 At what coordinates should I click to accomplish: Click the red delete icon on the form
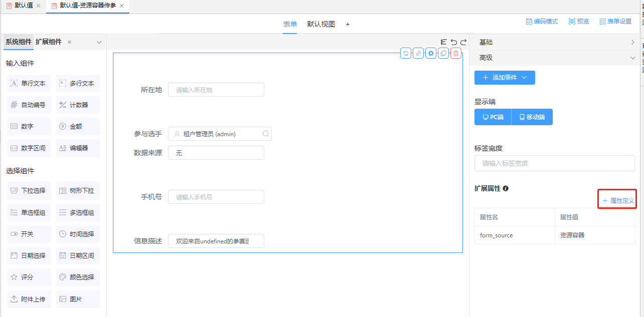455,53
